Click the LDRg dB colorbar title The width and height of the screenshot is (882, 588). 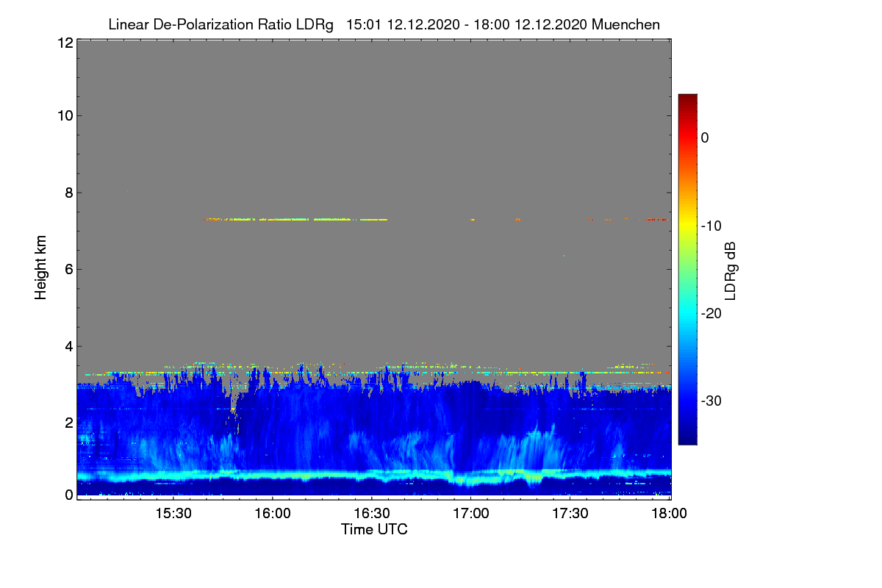(731, 270)
